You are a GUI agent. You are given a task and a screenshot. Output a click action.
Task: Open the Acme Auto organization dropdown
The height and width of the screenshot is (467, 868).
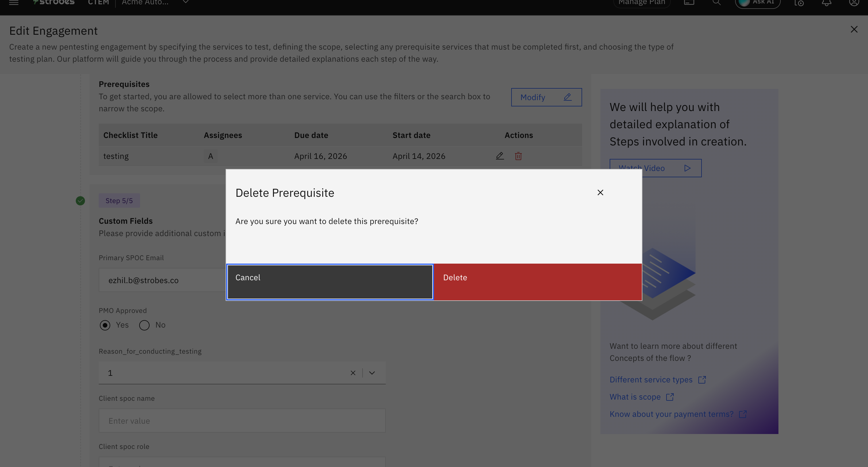[185, 3]
